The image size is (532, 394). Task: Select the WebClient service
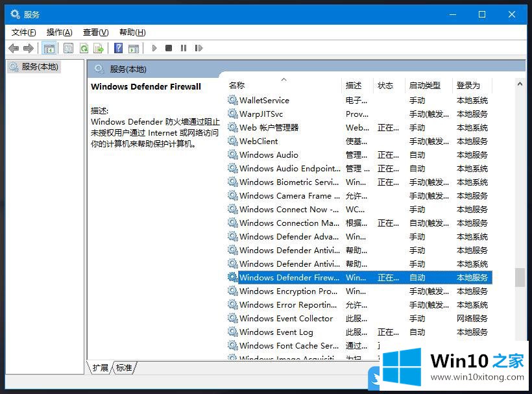tap(359, 141)
